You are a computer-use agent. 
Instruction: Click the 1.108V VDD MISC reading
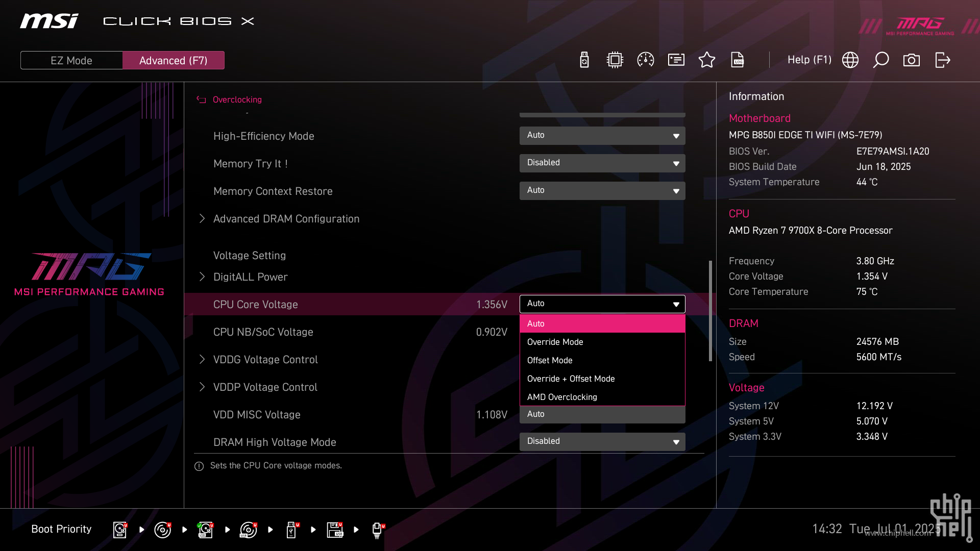(x=492, y=415)
